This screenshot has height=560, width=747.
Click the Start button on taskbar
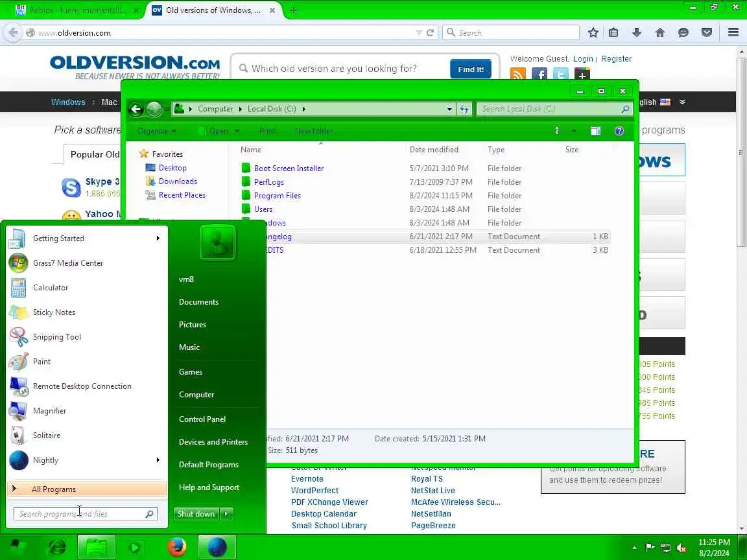19,547
